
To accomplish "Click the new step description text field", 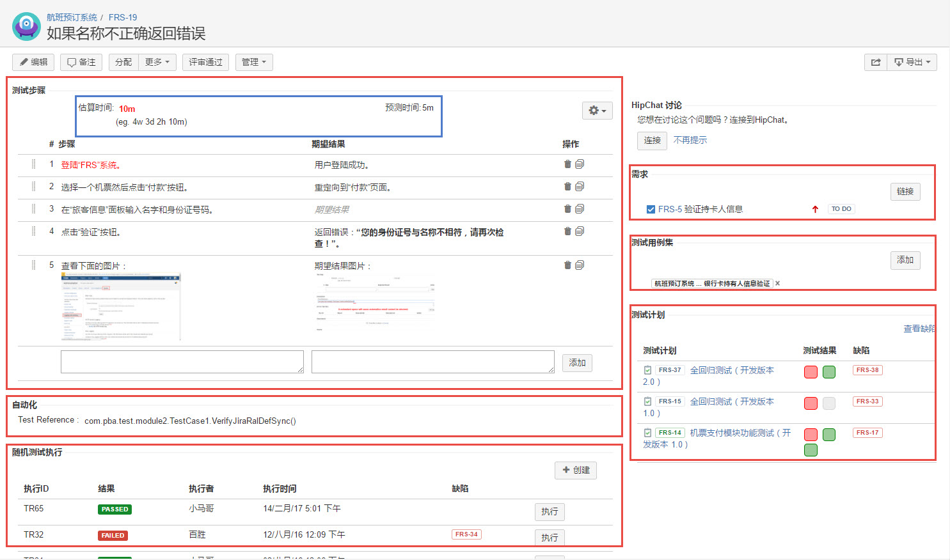I will pyautogui.click(x=182, y=362).
